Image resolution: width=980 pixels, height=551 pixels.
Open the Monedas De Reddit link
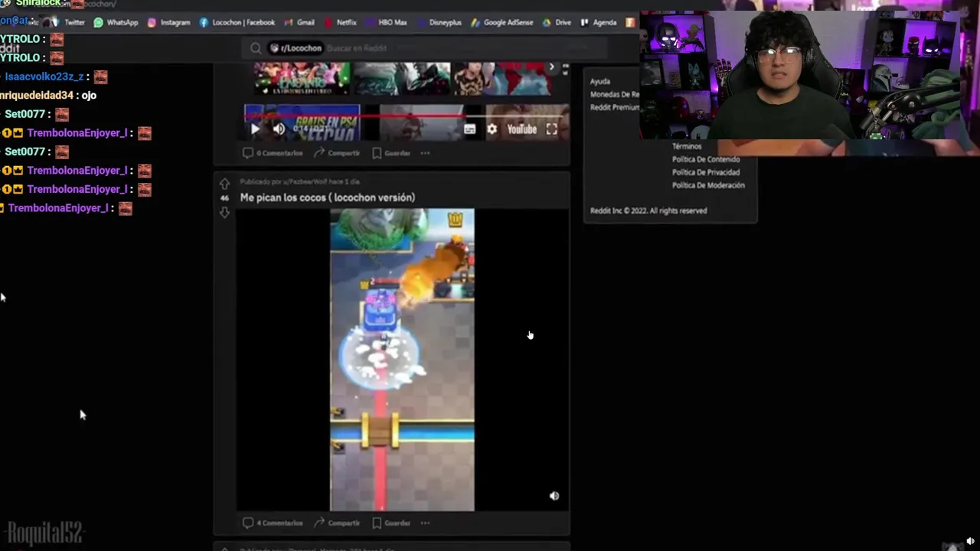(x=615, y=94)
